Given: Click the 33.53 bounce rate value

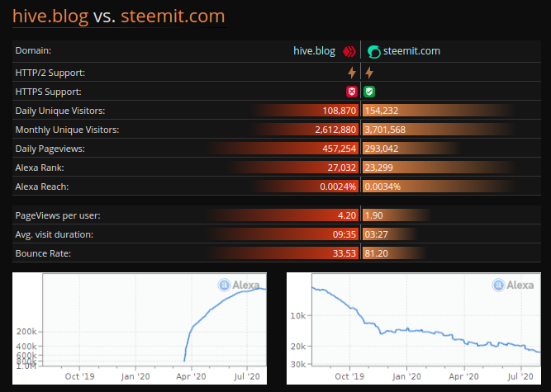Looking at the screenshot, I should [x=344, y=253].
